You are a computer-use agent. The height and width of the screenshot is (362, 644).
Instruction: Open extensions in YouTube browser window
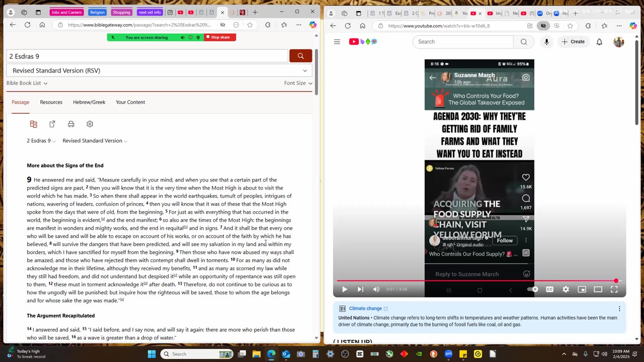tap(588, 26)
